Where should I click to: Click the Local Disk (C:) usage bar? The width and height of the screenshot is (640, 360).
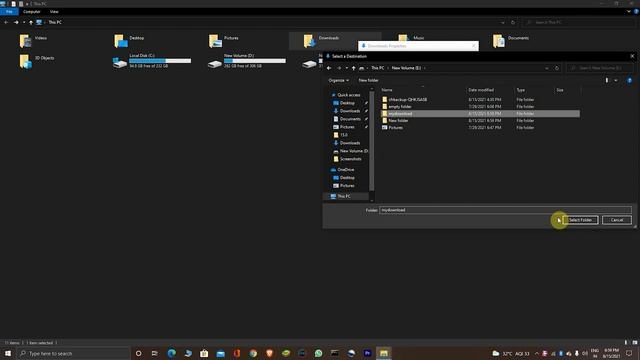coord(160,61)
